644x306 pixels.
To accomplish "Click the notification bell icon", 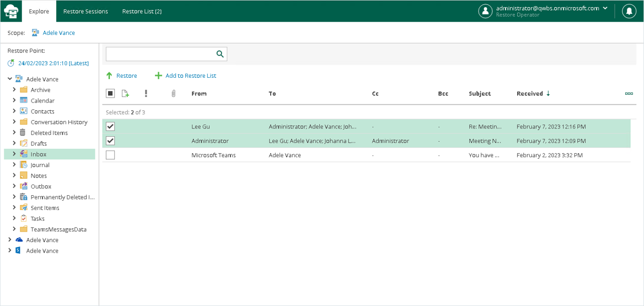I will [x=629, y=11].
